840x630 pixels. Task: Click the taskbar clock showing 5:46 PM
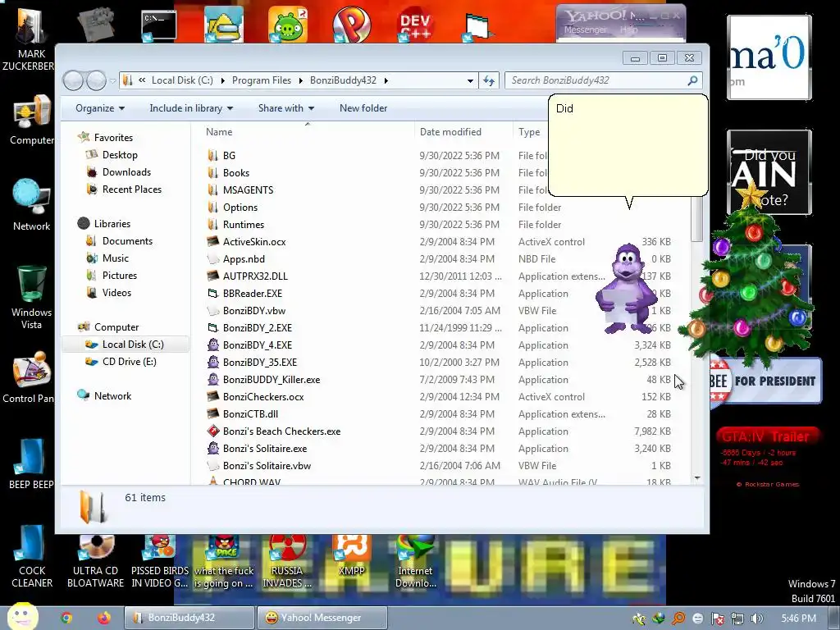[x=798, y=619]
